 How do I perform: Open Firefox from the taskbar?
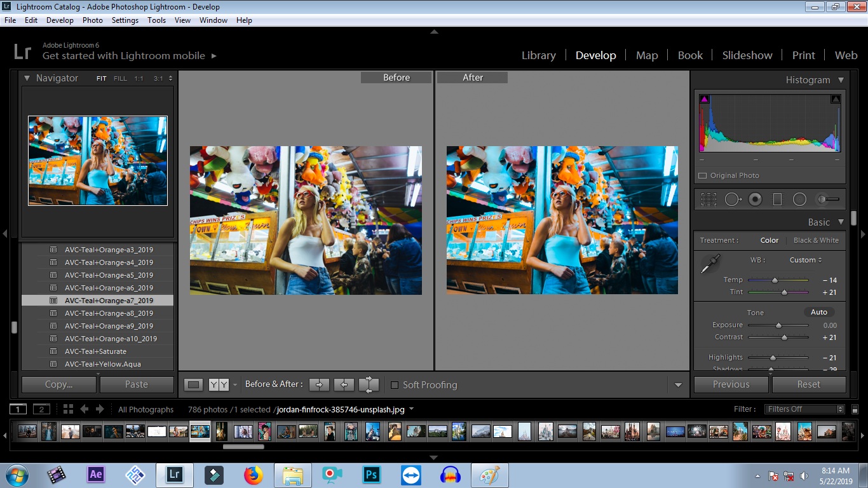point(253,475)
